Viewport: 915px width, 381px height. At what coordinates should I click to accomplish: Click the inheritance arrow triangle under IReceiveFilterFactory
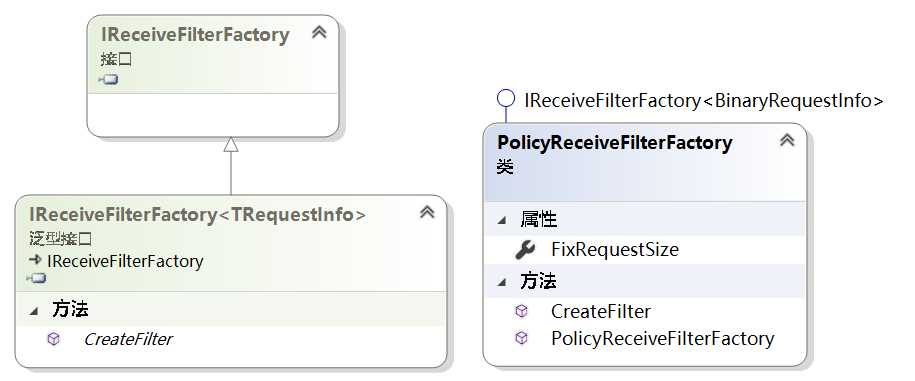coord(231,144)
